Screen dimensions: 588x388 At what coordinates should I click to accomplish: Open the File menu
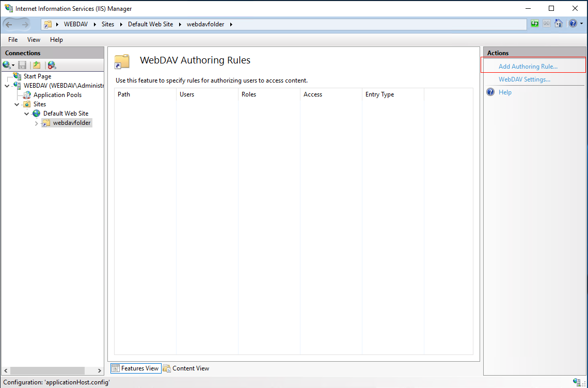pyautogui.click(x=13, y=40)
